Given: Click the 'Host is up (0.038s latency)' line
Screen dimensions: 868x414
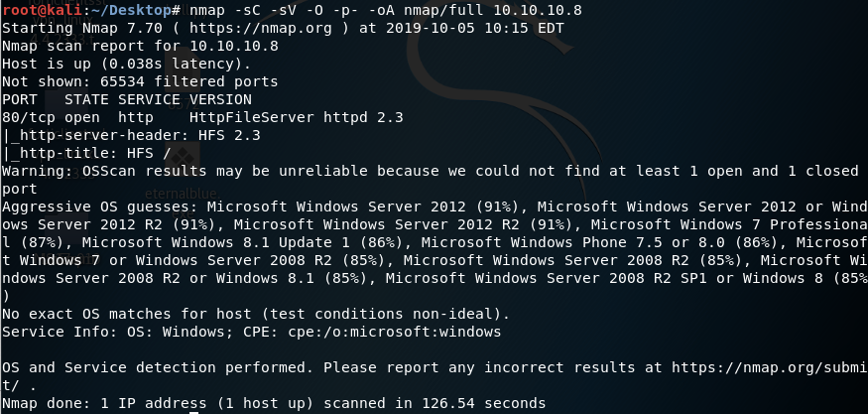Looking at the screenshot, I should (x=117, y=64).
